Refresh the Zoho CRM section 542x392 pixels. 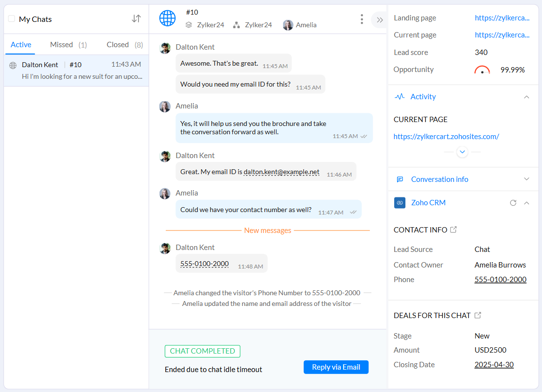(513, 203)
